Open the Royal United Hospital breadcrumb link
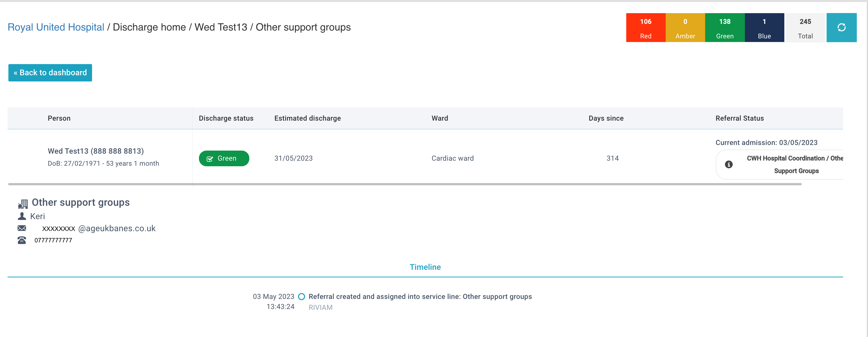The width and height of the screenshot is (868, 337). point(56,27)
